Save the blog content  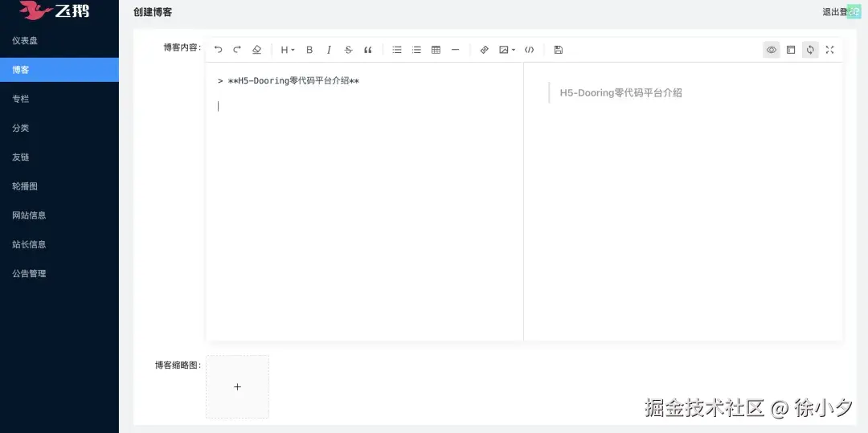[558, 50]
